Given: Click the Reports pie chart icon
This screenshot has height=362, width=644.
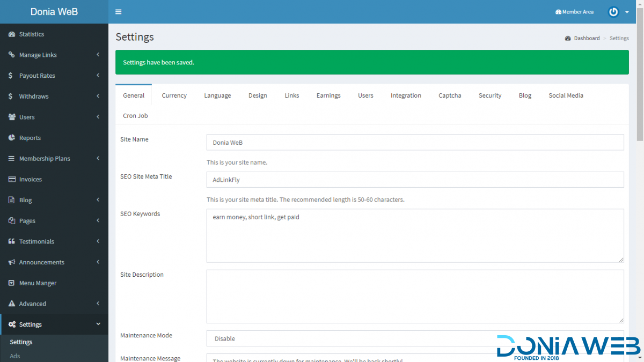Looking at the screenshot, I should (12, 138).
